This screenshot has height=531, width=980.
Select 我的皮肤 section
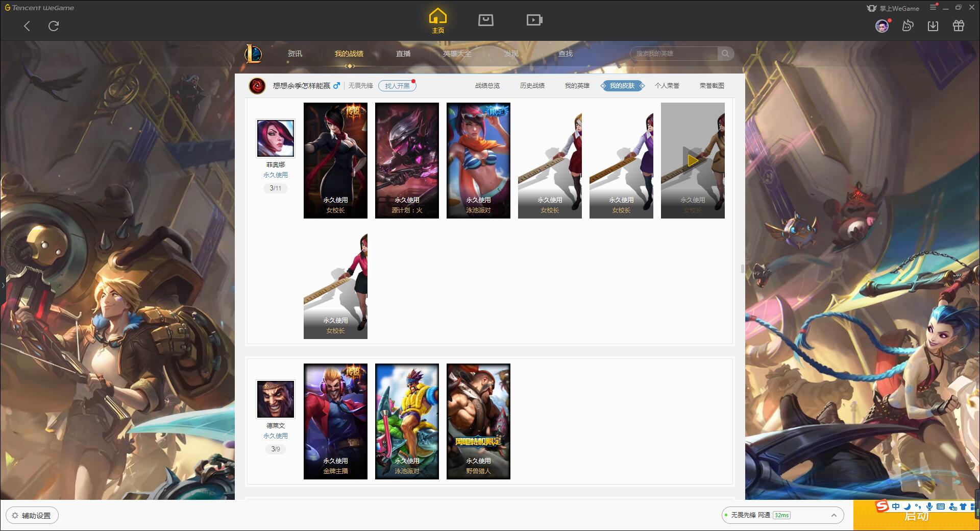click(x=622, y=86)
